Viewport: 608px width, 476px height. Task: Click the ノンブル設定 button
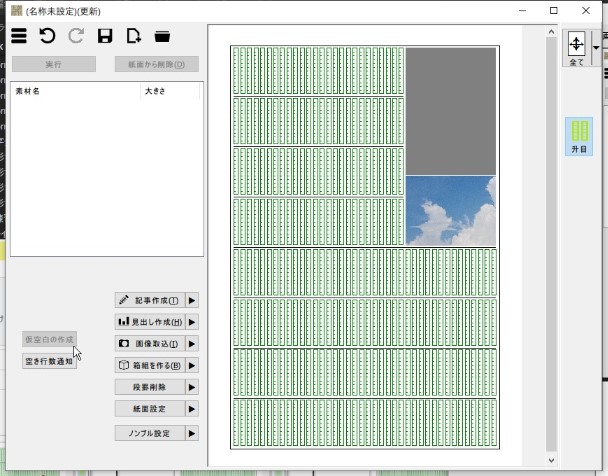pos(150,433)
